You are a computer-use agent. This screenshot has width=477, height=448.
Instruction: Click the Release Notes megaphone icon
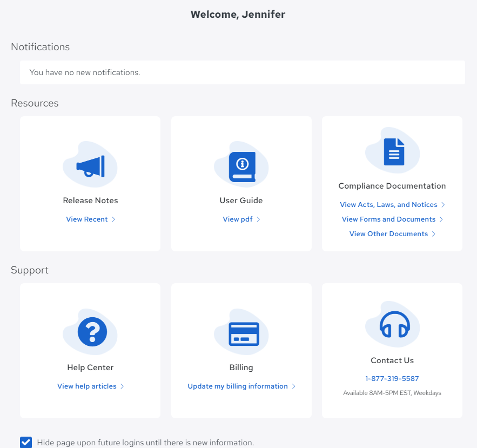tap(90, 165)
